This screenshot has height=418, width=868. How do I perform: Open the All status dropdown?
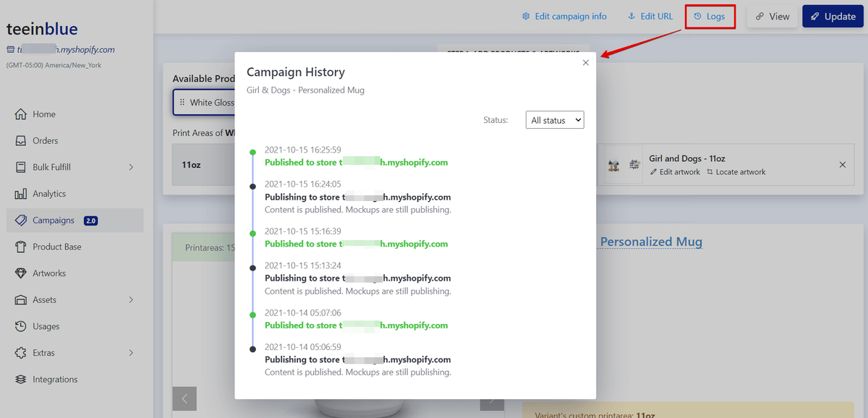click(555, 120)
